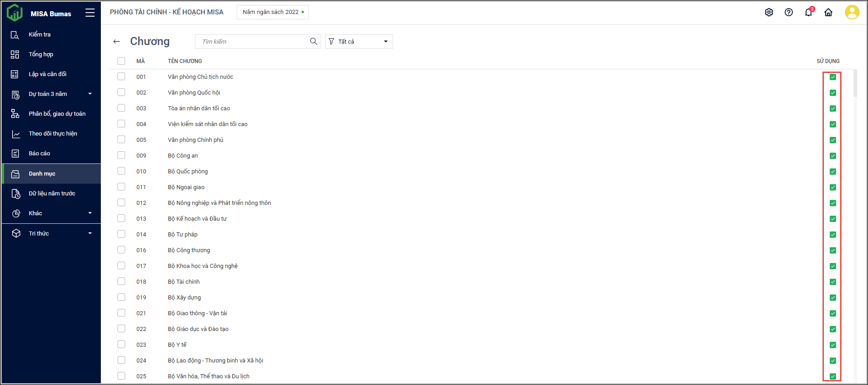This screenshot has height=385, width=868.
Task: Uncheck the Sử dụng box for Bộ Công an
Action: point(833,156)
